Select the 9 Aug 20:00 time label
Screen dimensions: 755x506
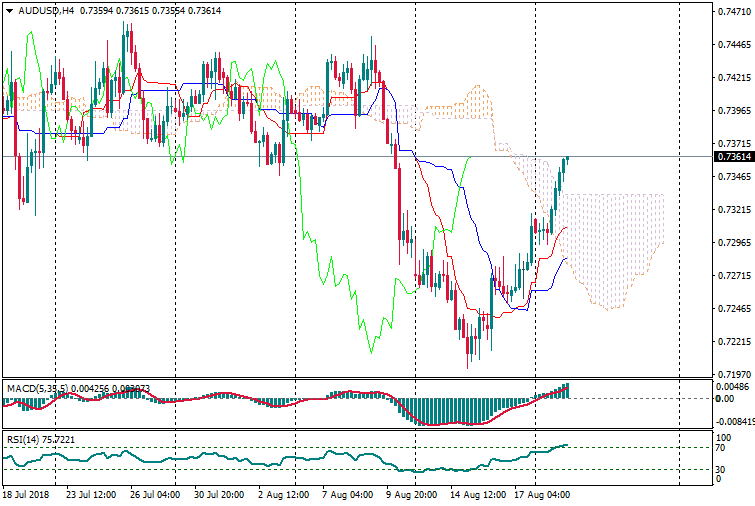coord(412,494)
